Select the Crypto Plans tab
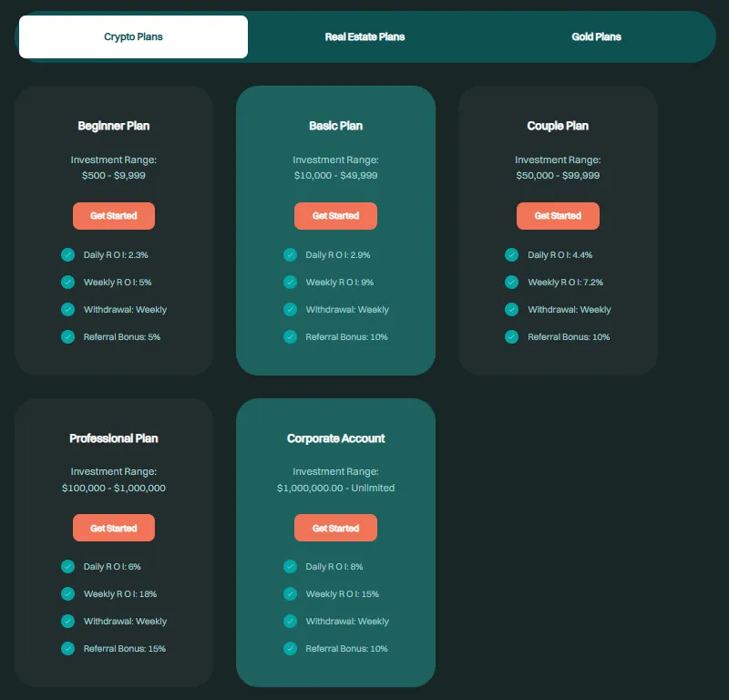 pyautogui.click(x=133, y=37)
